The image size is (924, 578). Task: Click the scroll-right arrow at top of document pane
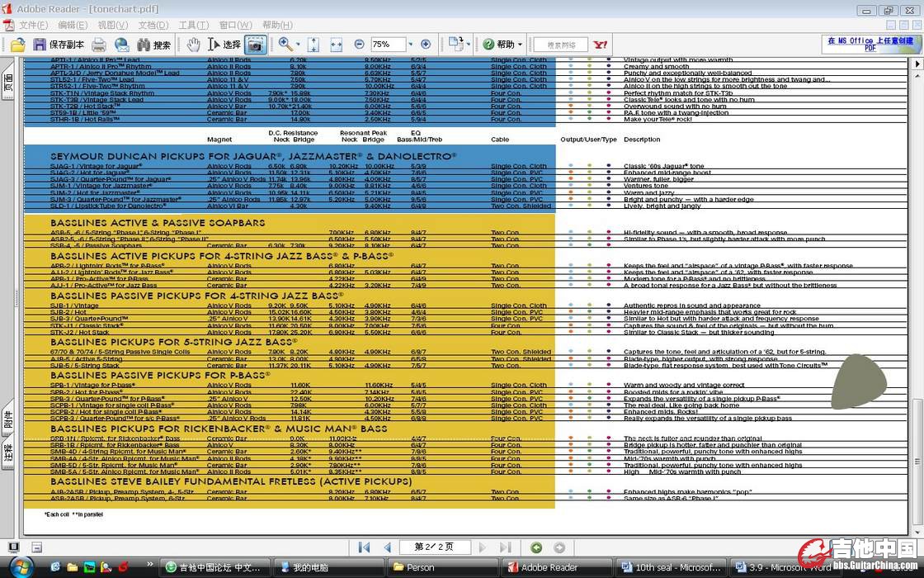(x=917, y=64)
